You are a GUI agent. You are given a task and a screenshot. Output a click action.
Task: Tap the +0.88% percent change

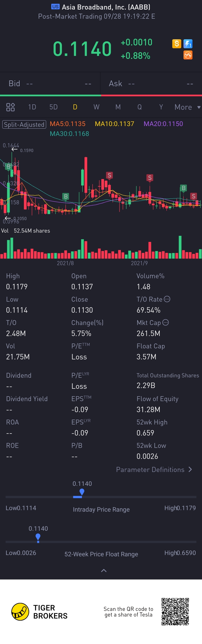click(x=135, y=56)
